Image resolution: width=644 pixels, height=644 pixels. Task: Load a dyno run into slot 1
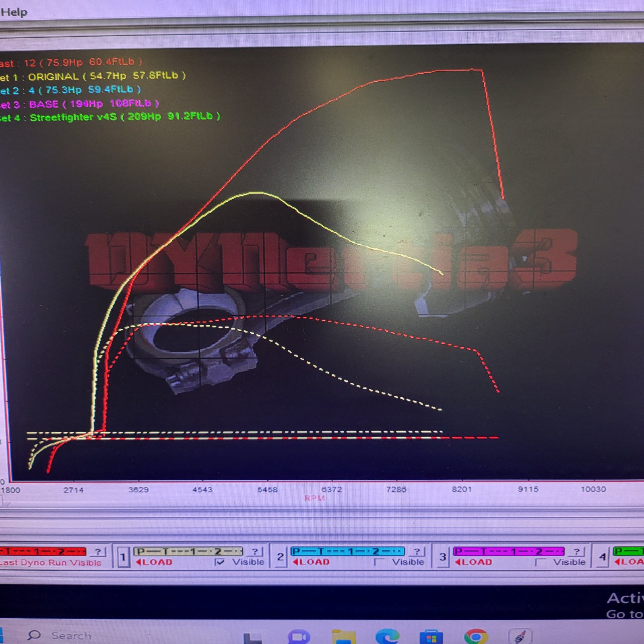tap(154, 562)
